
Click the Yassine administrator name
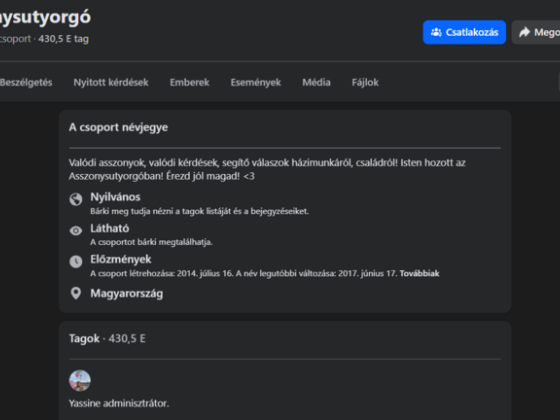pos(119,403)
